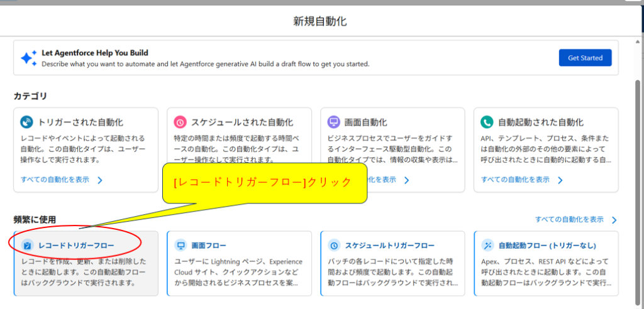
Task: Click the スケジュールされた自動化 clock icon
Action: pos(180,122)
